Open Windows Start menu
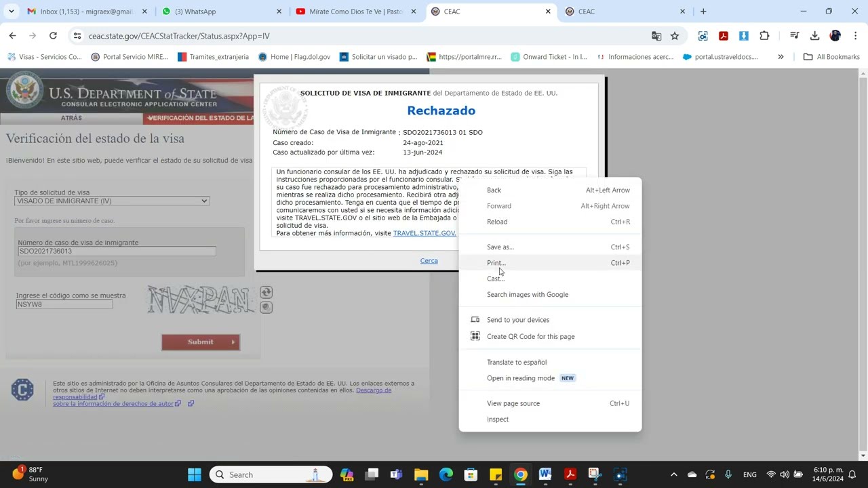Viewport: 868px width, 488px height. coord(195,474)
